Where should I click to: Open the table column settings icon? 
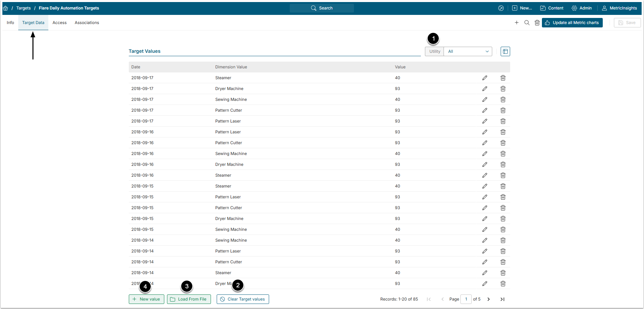[x=505, y=51]
